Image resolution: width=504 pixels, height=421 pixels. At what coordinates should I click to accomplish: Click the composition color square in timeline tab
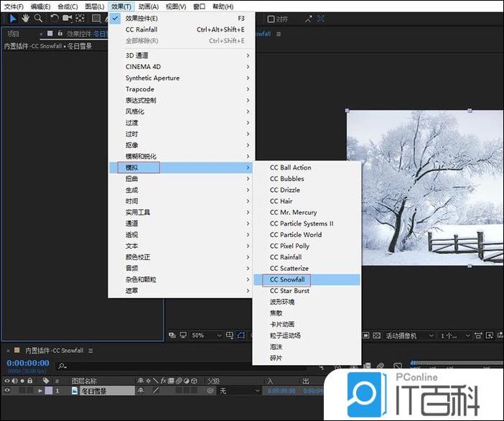pyautogui.click(x=17, y=350)
